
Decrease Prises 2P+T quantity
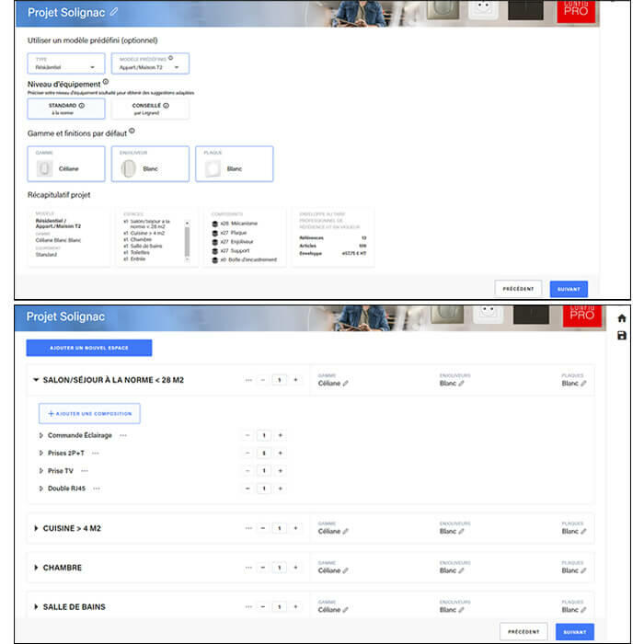pos(247,453)
